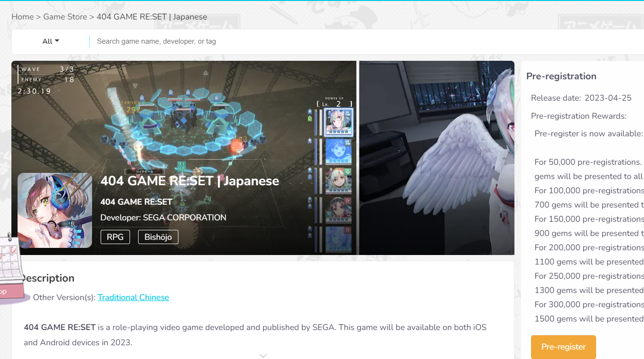This screenshot has height=359, width=644.
Task: Click 'For 50,000 pre-registrations.' line
Action: 588,162
